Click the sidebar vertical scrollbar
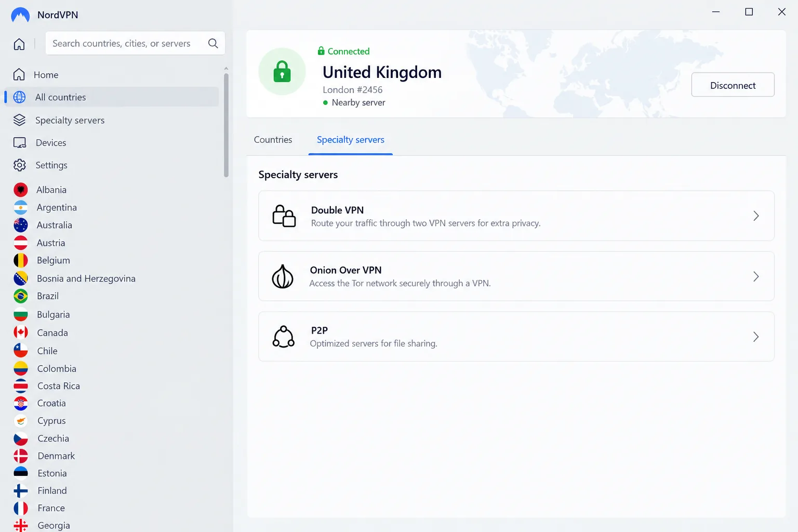Screen dimensions: 798x532 226,125
